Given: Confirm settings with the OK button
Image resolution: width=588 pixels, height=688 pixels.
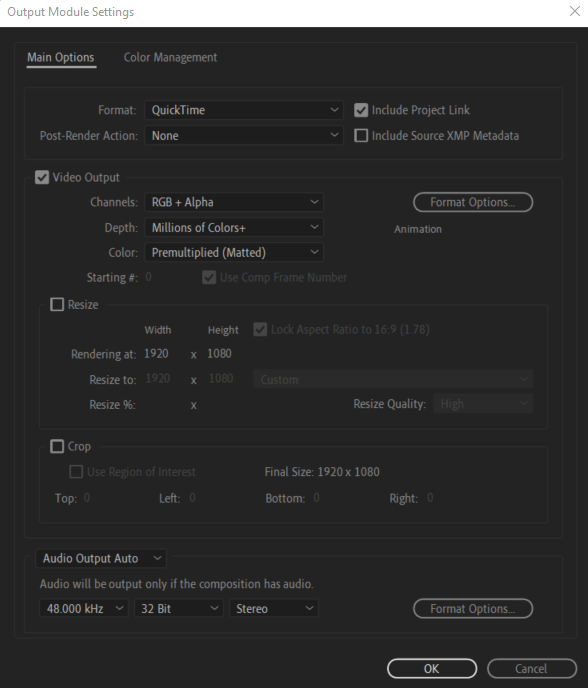Looking at the screenshot, I should [432, 669].
